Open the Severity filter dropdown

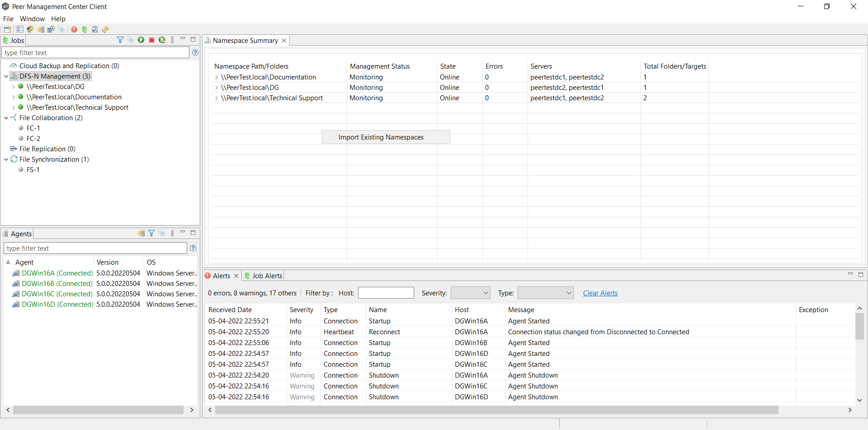471,293
